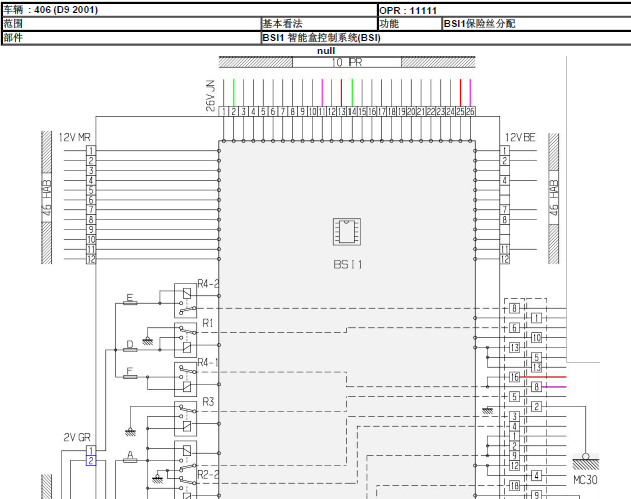Select the R4-1 relay symbol

pyautogui.click(x=186, y=379)
